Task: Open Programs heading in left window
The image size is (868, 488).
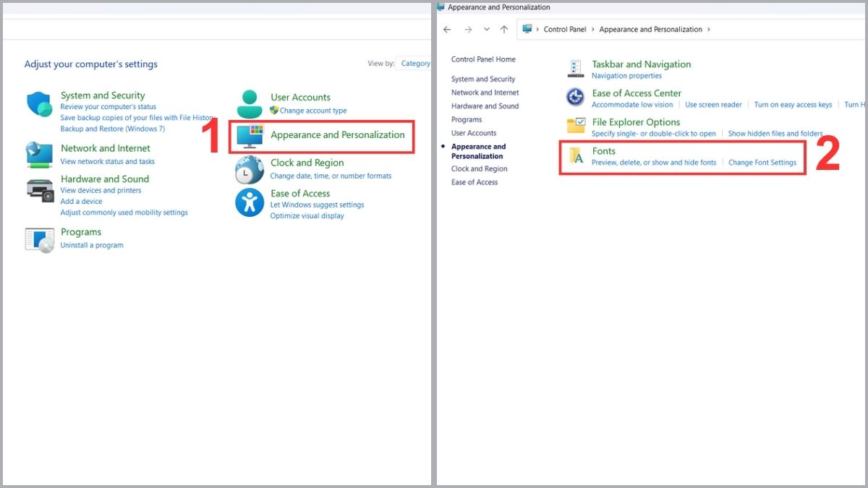Action: [x=81, y=232]
